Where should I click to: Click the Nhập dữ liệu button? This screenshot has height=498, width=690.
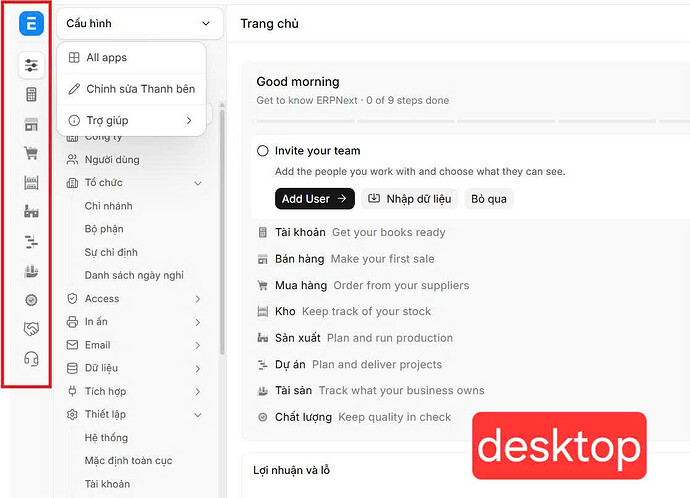[x=410, y=199]
